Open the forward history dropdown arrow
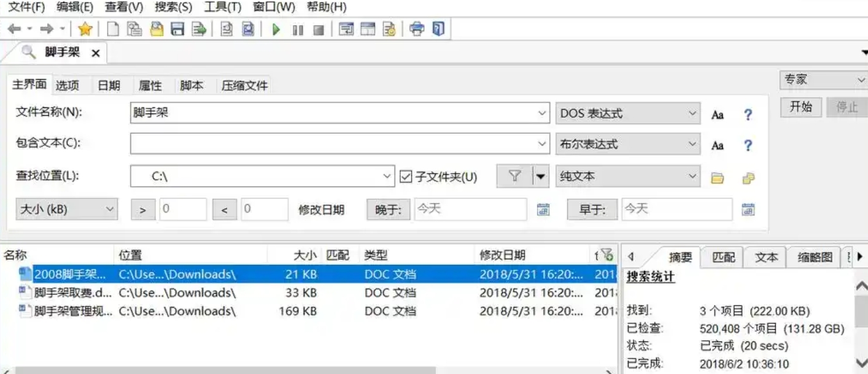The width and height of the screenshot is (868, 374). (x=62, y=29)
